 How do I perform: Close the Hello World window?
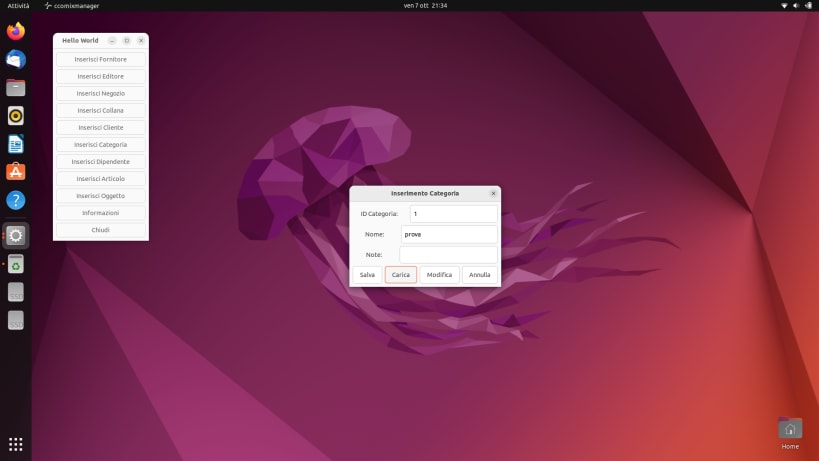[x=141, y=41]
